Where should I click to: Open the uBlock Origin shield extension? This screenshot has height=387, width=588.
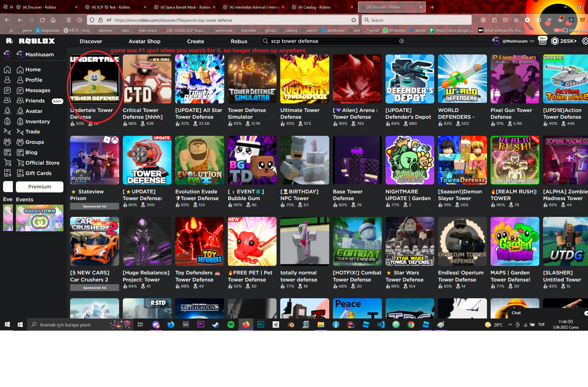coord(549,20)
